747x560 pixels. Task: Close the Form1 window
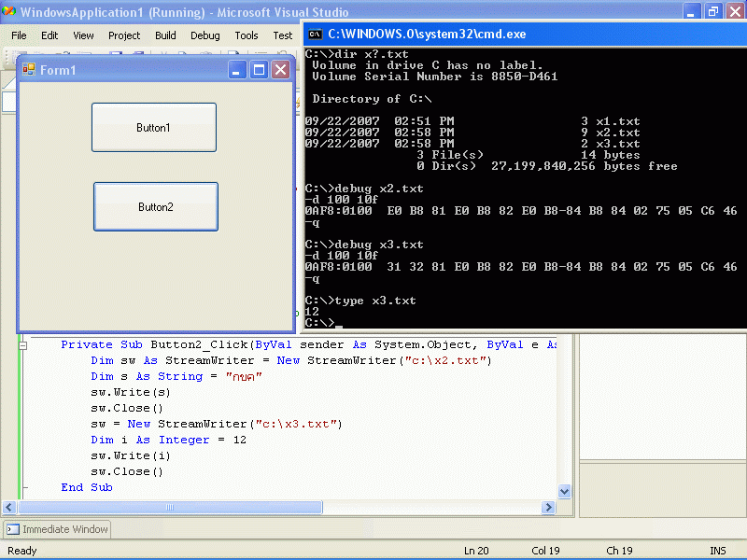[x=280, y=70]
